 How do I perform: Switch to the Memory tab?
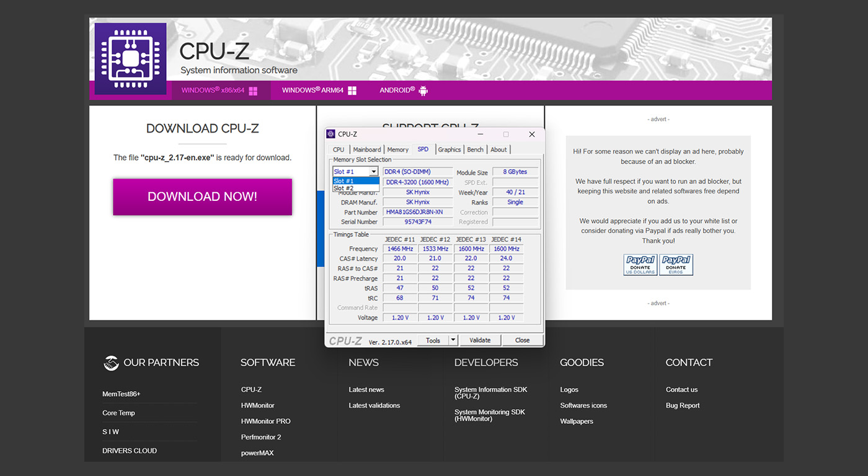point(398,149)
